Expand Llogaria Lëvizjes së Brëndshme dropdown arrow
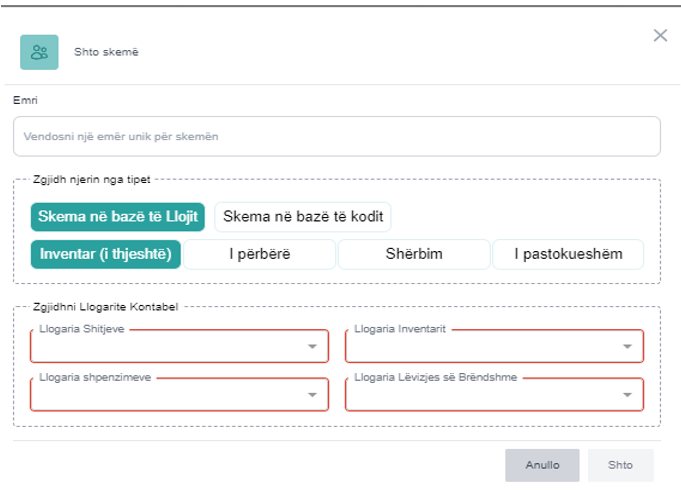 [x=628, y=396]
